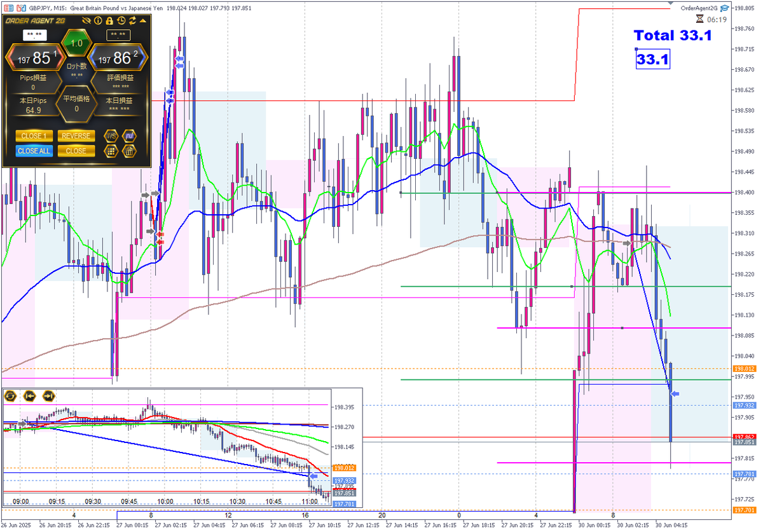Screen dimensions: 763x532
Task: Click the trash bin hexagon icon
Action: pyautogui.click(x=129, y=151)
